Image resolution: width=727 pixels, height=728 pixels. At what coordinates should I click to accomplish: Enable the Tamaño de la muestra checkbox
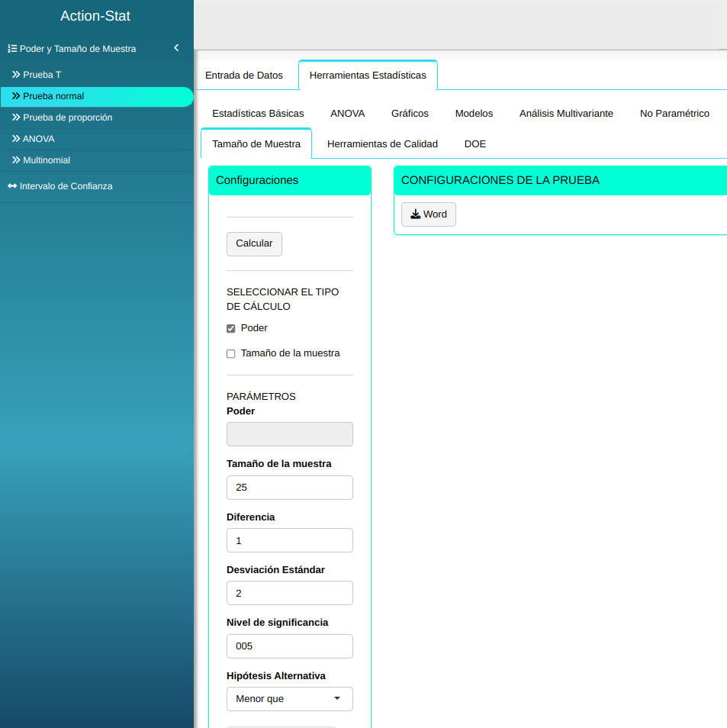[x=231, y=354]
